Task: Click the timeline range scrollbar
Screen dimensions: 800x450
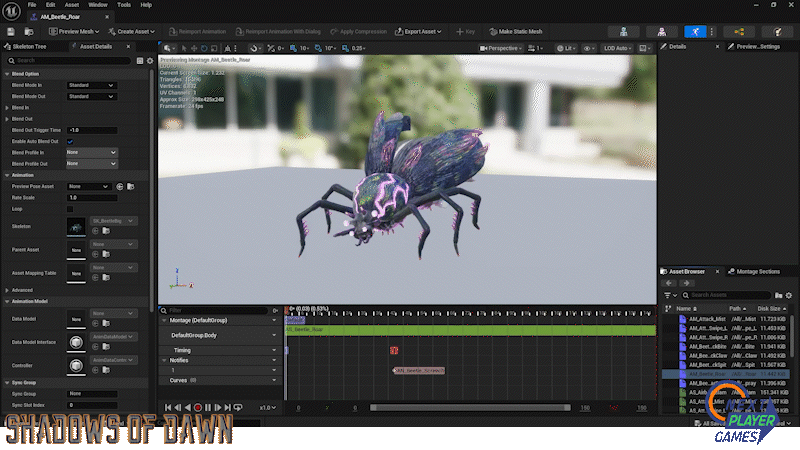Action: coord(470,408)
